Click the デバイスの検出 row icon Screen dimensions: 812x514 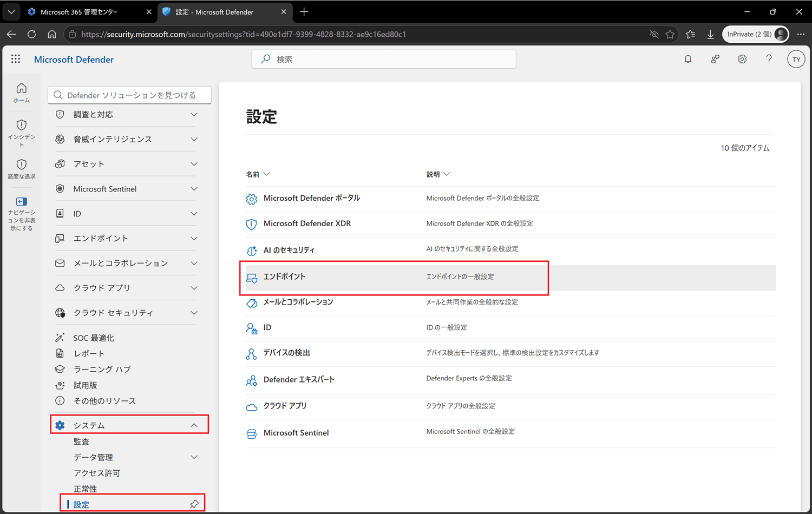tap(252, 354)
